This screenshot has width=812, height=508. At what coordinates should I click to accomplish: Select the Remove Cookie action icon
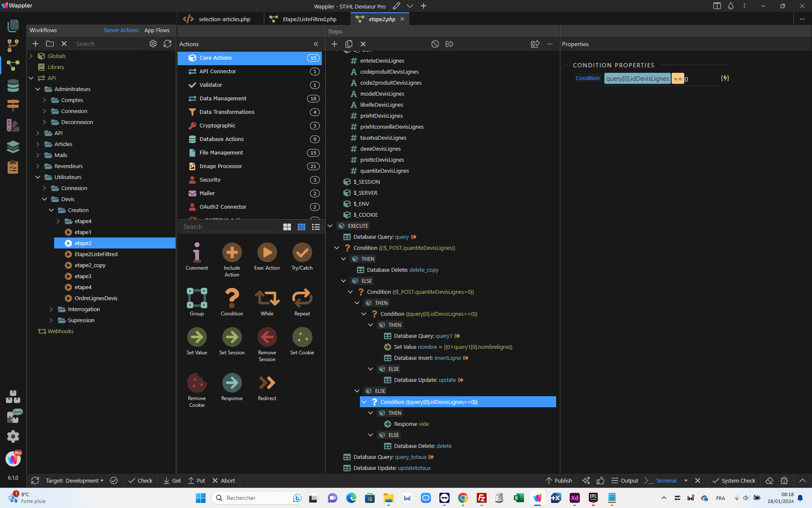coord(197,383)
